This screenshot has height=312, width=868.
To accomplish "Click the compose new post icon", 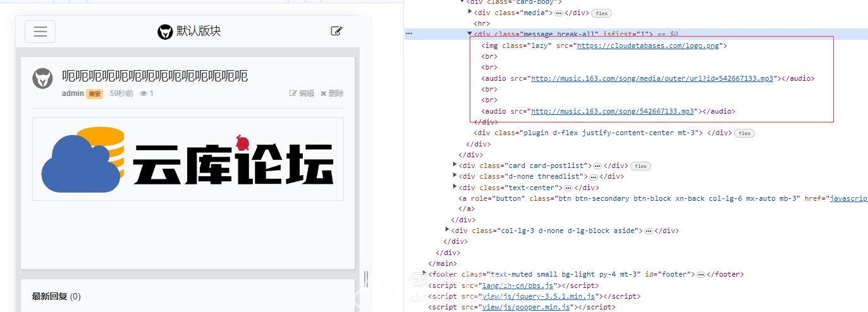I will (x=336, y=31).
